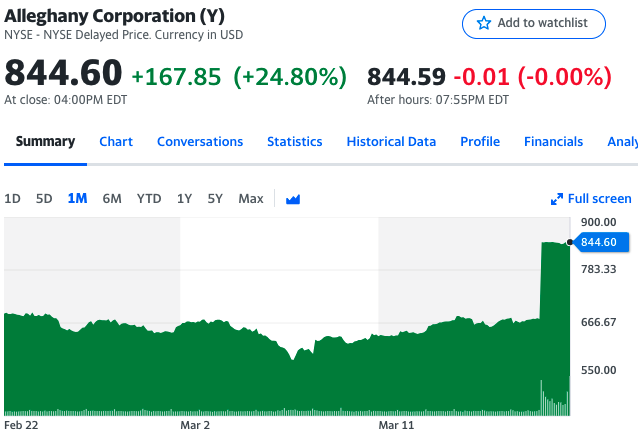Click the 844.60 price marker on chart

[x=602, y=242]
